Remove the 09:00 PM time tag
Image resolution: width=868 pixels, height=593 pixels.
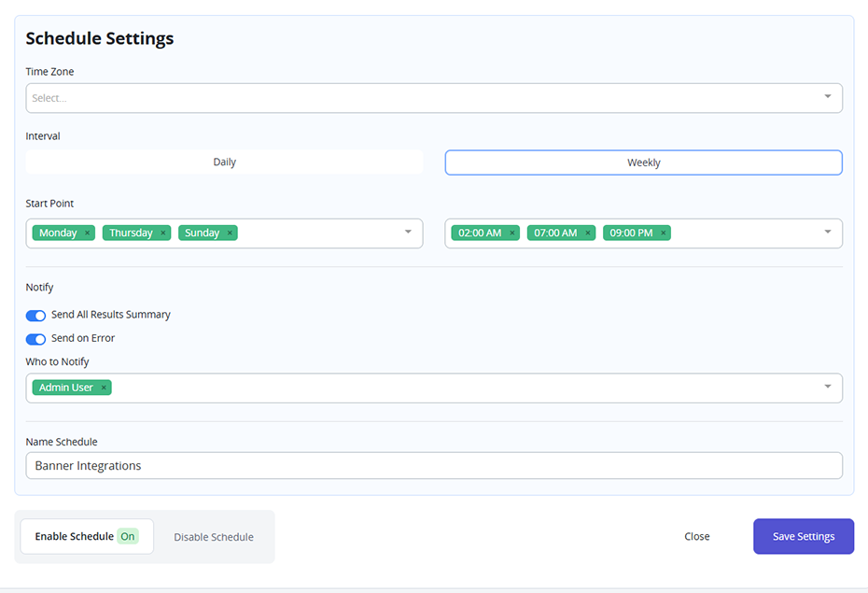(664, 233)
